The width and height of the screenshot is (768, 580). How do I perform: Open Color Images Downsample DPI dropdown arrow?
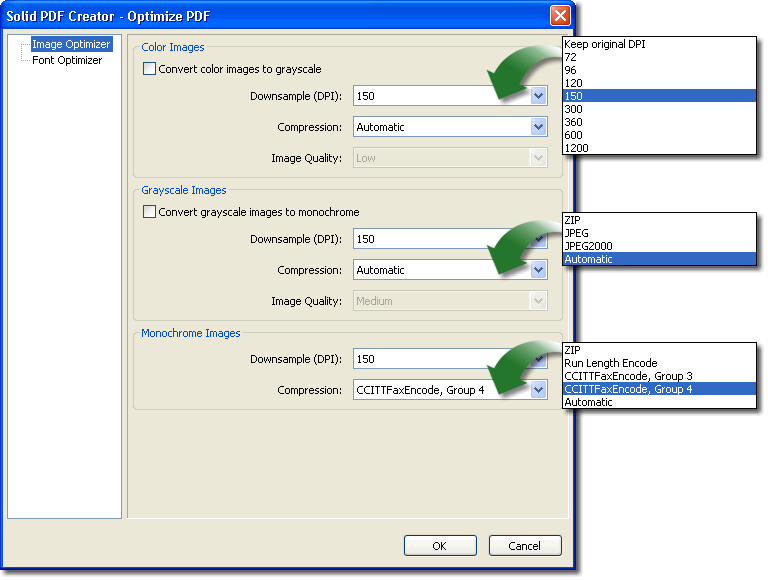pyautogui.click(x=538, y=96)
